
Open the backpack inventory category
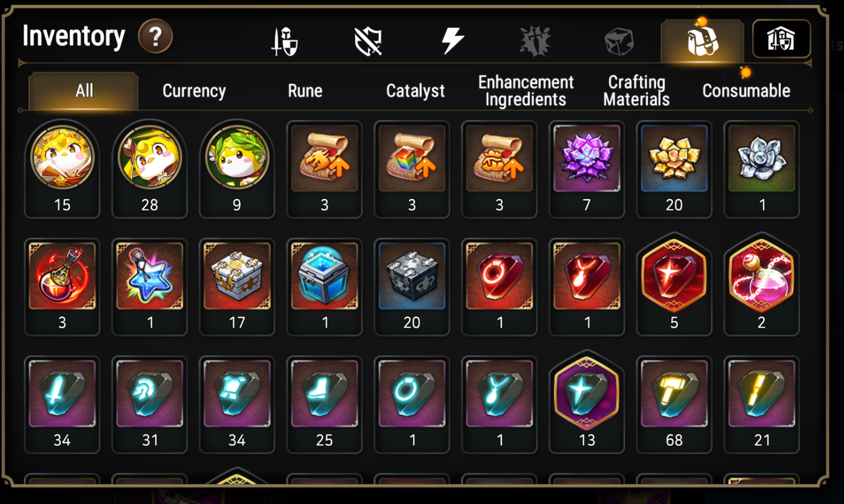[702, 41]
